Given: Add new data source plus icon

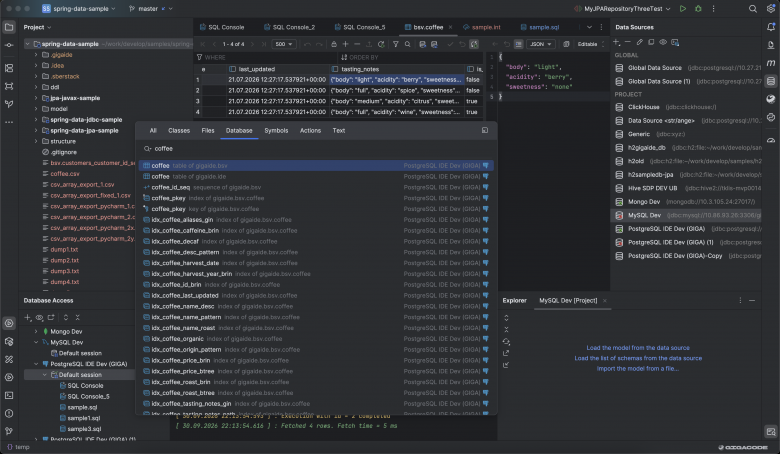Looking at the screenshot, I should (x=616, y=42).
